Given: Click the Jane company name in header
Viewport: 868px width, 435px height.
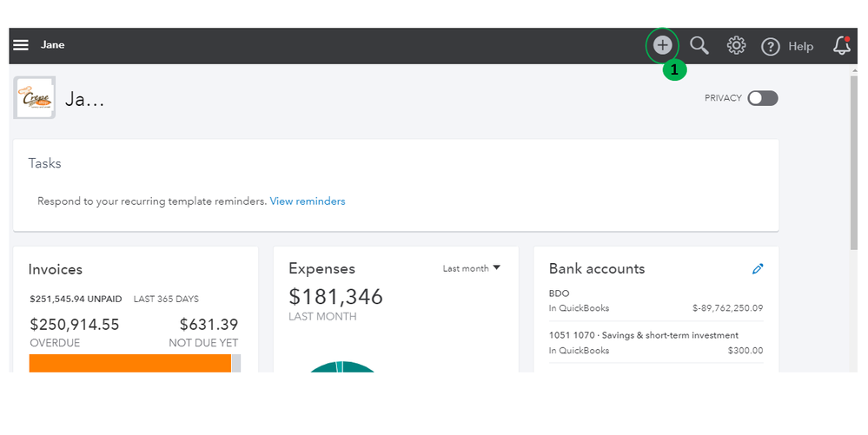Looking at the screenshot, I should 52,45.
